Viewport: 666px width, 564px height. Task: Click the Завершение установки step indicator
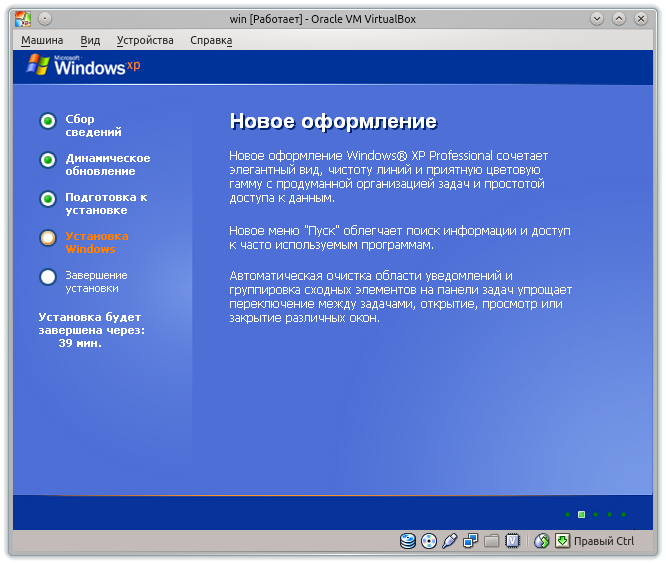[x=48, y=277]
